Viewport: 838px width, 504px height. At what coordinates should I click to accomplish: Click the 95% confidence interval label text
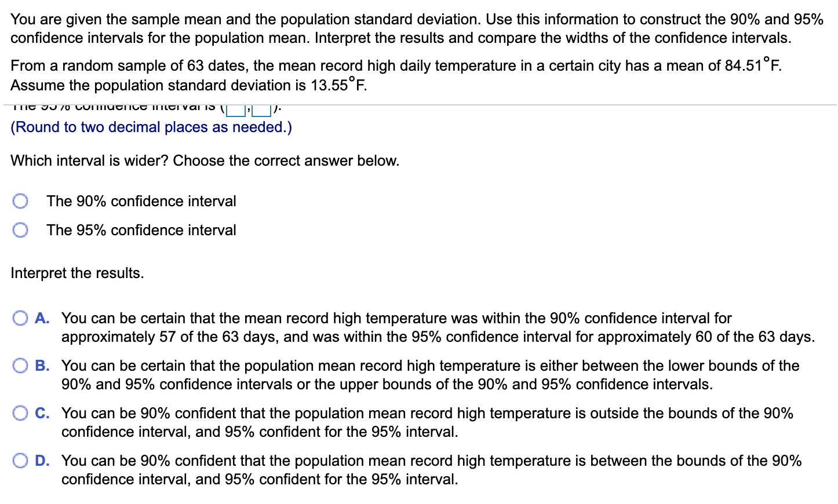pyautogui.click(x=141, y=230)
